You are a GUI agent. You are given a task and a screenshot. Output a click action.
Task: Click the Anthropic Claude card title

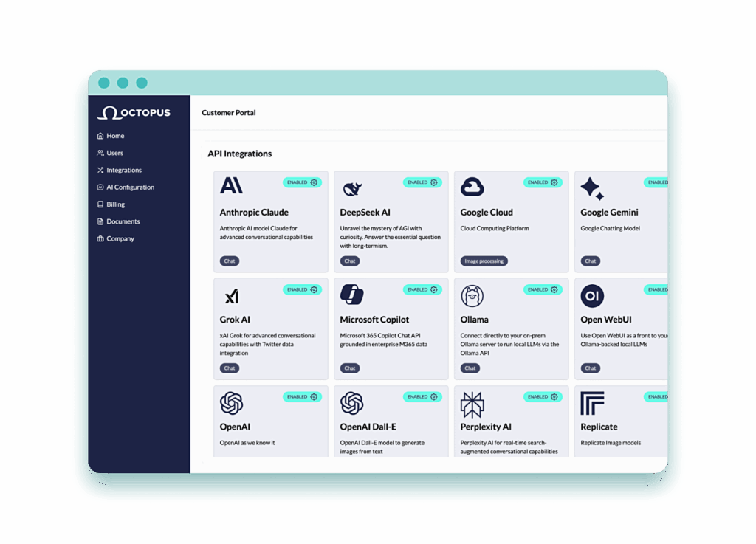click(x=254, y=213)
